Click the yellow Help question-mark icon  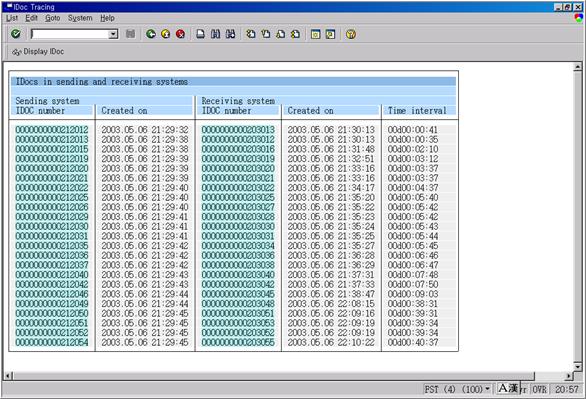(351, 34)
